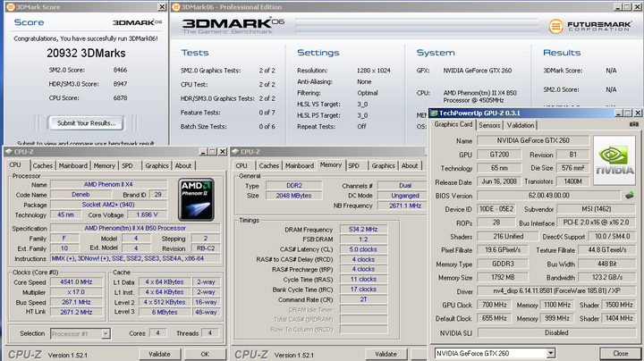Screen dimensions: 644x361
Task: Click OK in left CPU-Z window
Action: 205,354
